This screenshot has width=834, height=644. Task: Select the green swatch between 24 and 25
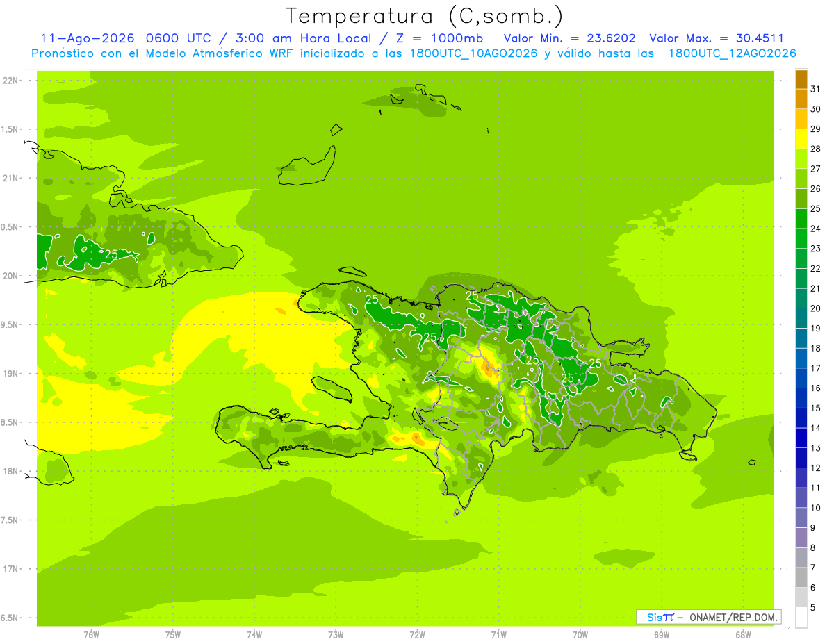click(x=801, y=219)
